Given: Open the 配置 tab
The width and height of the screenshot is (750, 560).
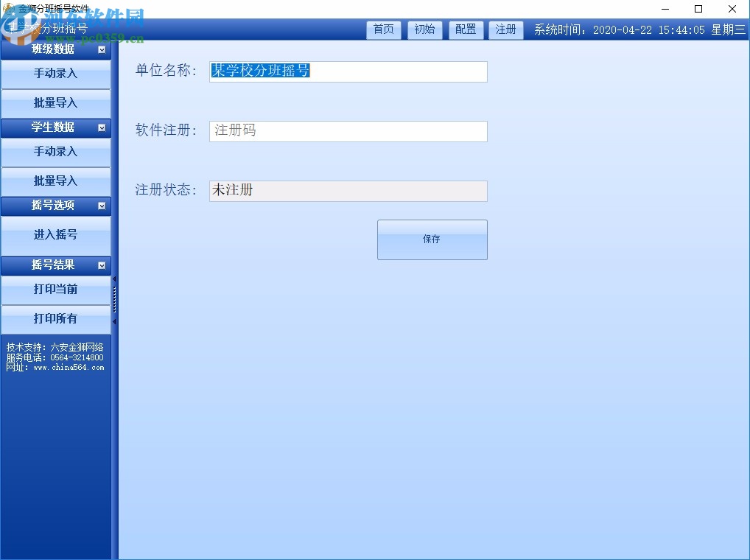Looking at the screenshot, I should (466, 30).
